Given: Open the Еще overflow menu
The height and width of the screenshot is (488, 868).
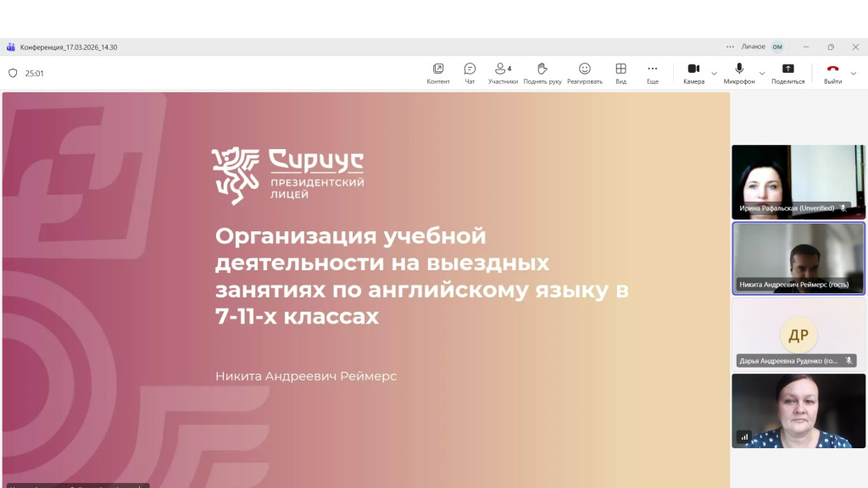Looking at the screenshot, I should click(652, 72).
